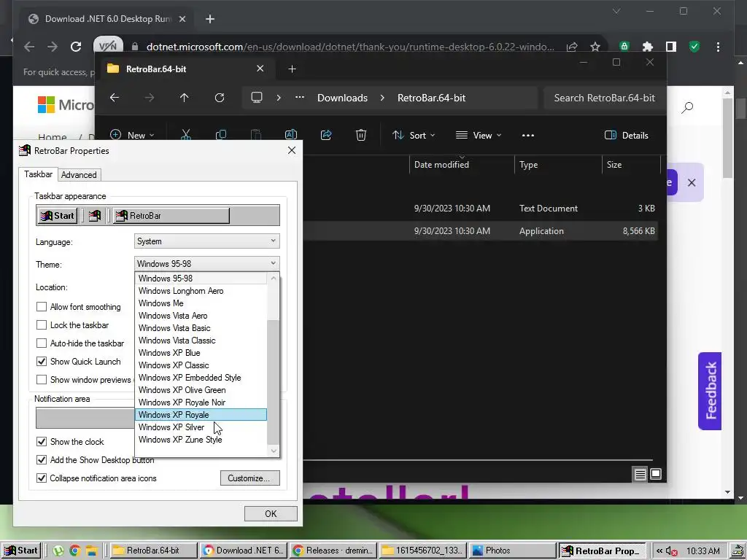This screenshot has height=560, width=747.
Task: Click theme list scrollbar down arrow
Action: (x=274, y=451)
